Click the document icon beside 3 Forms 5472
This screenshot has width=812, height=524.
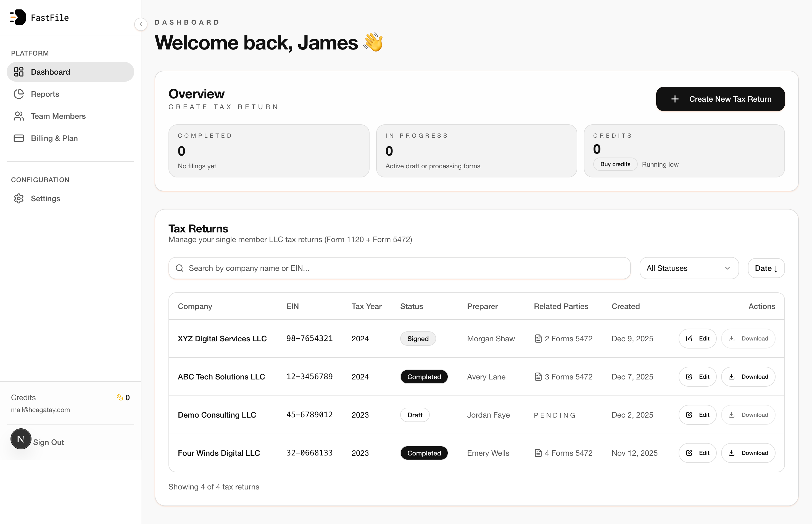(x=538, y=377)
